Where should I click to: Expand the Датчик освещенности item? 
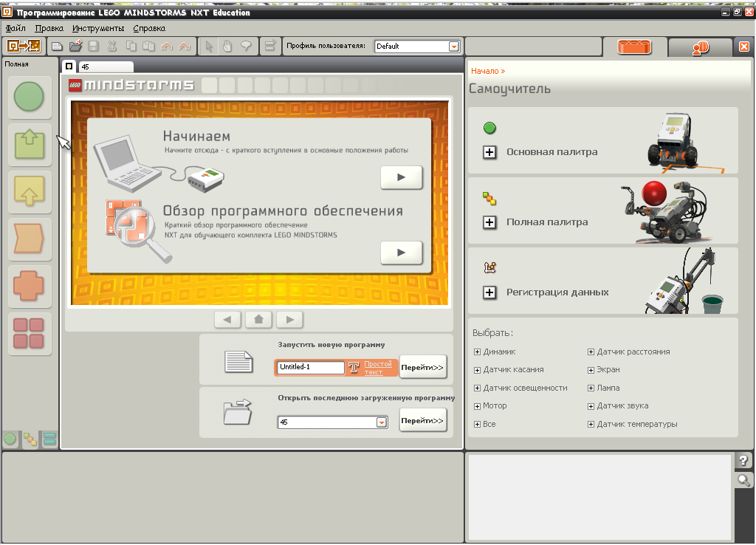click(478, 388)
